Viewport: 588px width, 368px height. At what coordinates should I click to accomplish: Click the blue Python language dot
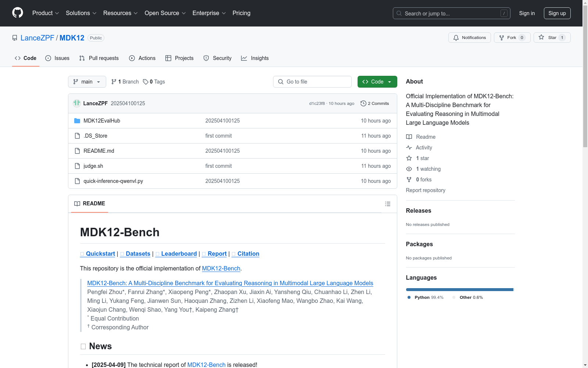tap(409, 297)
